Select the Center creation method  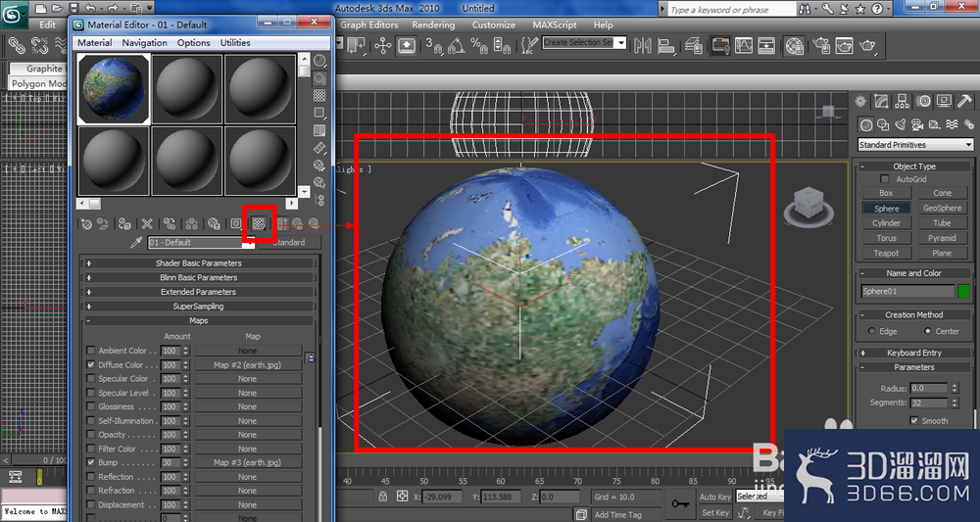pyautogui.click(x=927, y=331)
